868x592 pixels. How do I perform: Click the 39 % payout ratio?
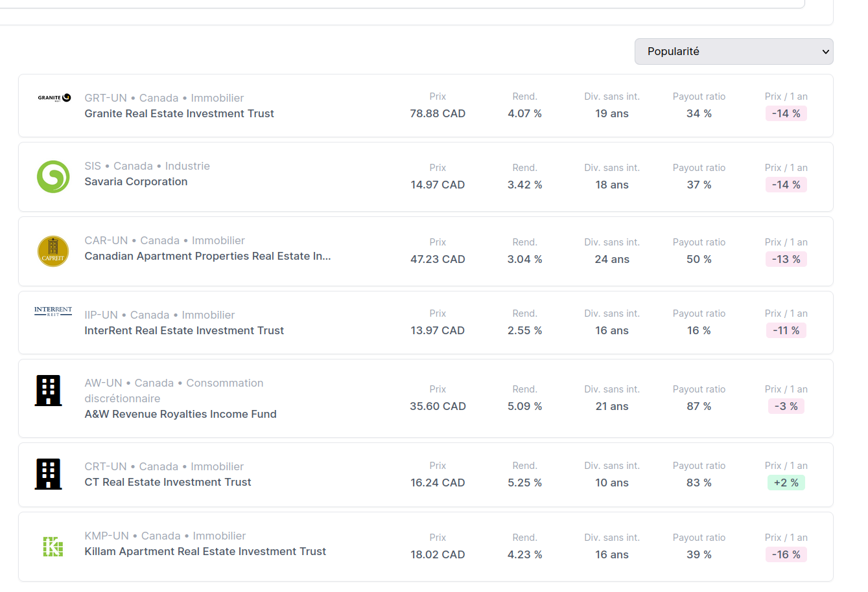699,554
